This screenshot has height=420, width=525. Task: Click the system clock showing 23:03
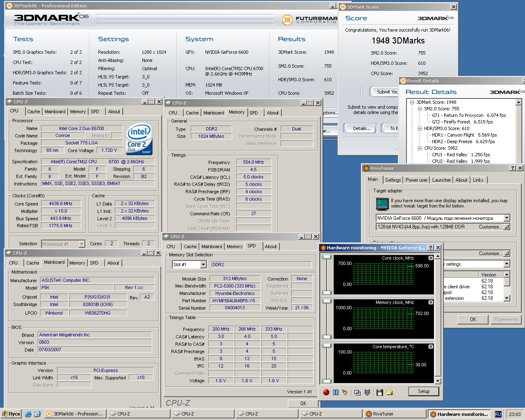coord(514,414)
